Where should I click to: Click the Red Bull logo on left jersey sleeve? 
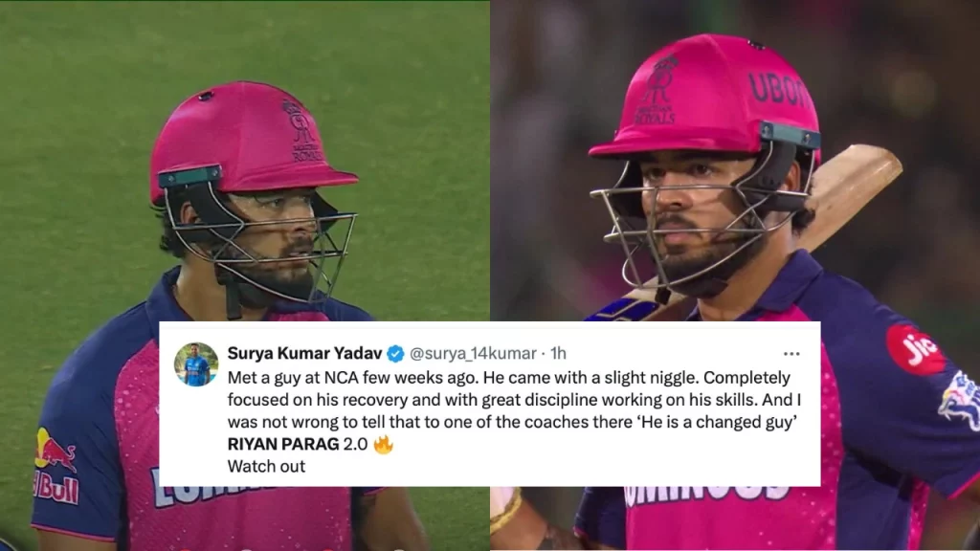click(x=56, y=466)
